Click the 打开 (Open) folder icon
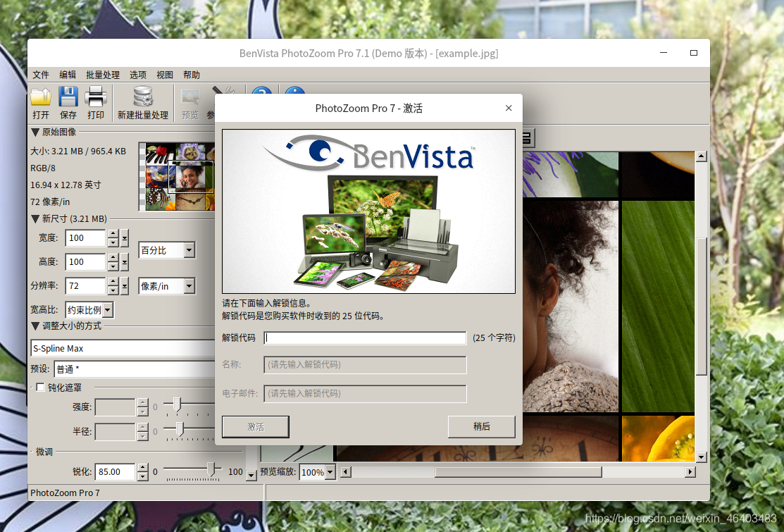Image resolution: width=784 pixels, height=532 pixels. [x=40, y=97]
